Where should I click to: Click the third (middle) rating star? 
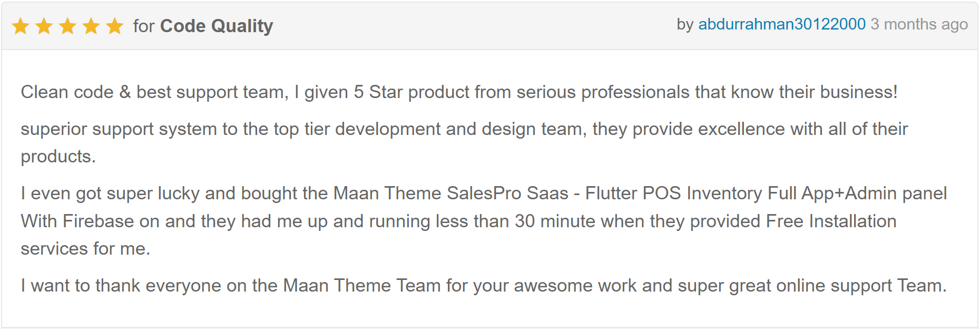coord(68,26)
